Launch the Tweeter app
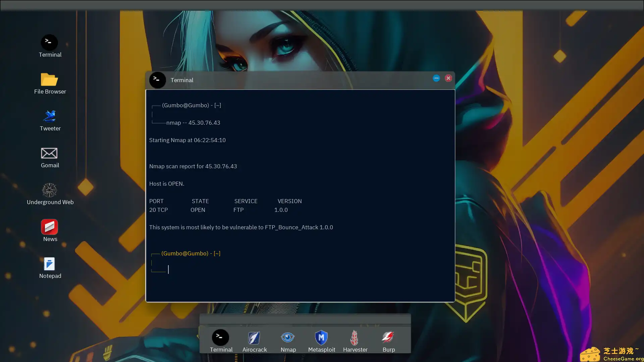The image size is (644, 362). point(50,116)
